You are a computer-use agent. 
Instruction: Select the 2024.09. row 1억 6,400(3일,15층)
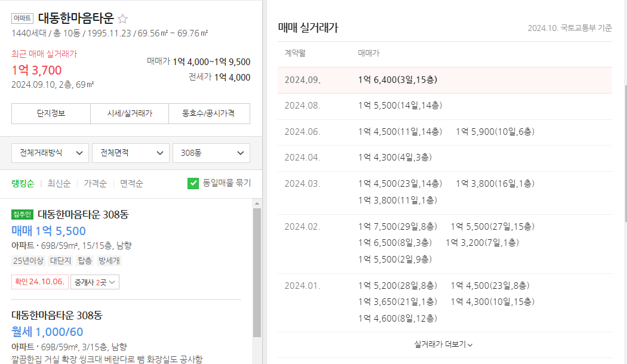(445, 80)
